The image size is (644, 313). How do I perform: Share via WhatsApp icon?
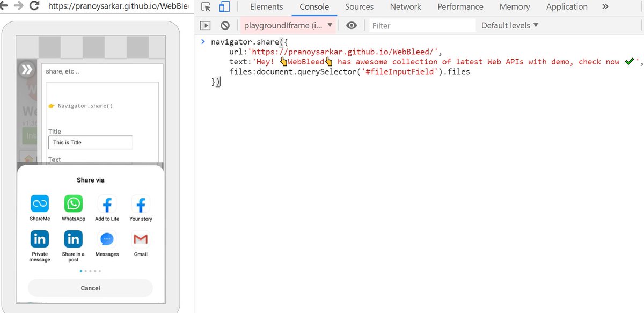click(x=74, y=204)
